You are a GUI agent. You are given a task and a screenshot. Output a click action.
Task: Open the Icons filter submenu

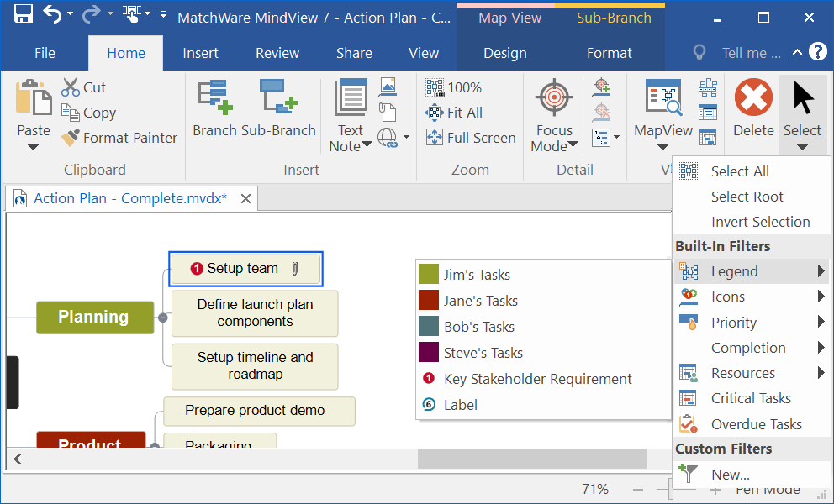click(751, 297)
